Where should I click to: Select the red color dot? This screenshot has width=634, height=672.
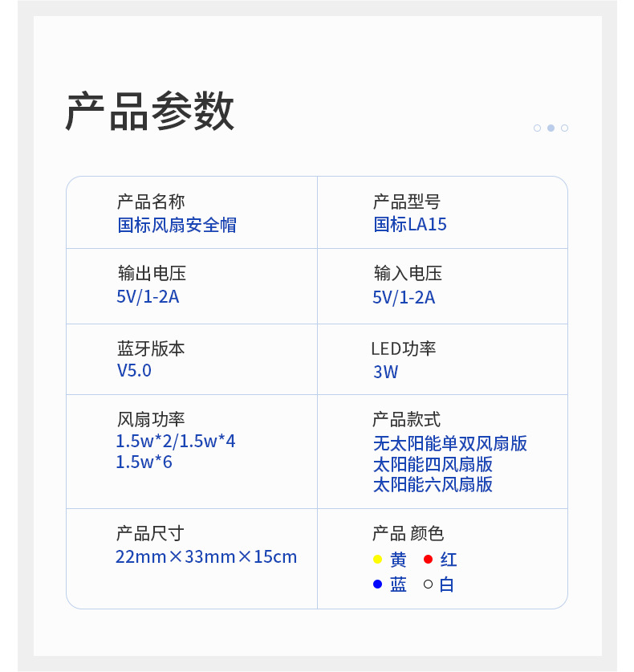(428, 560)
